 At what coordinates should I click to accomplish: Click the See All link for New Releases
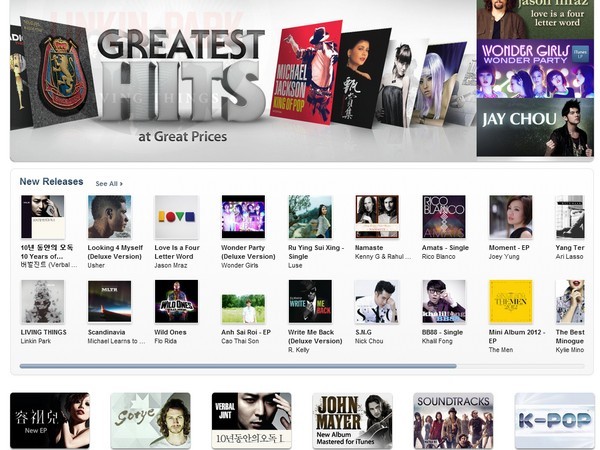click(x=109, y=184)
